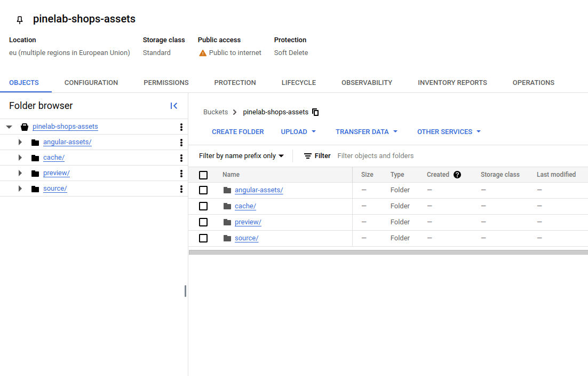
Task: Open the three-dot menu for preview/ in the tree
Action: tap(181, 174)
